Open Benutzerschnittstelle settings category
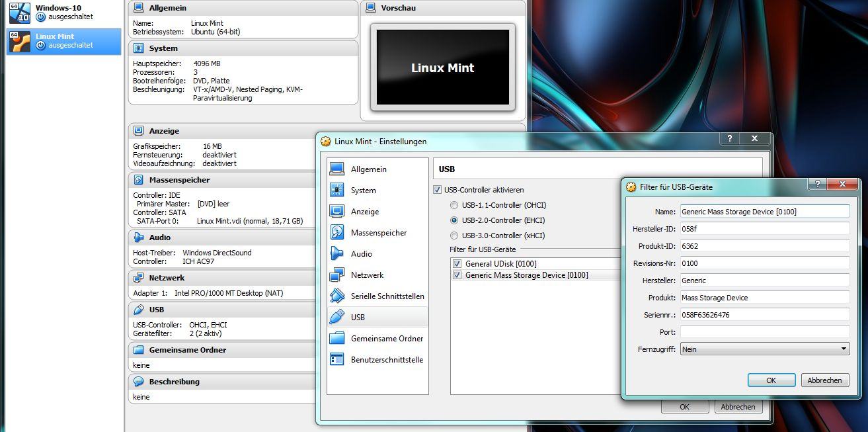Viewport: 868px width, 432px height. [x=378, y=360]
